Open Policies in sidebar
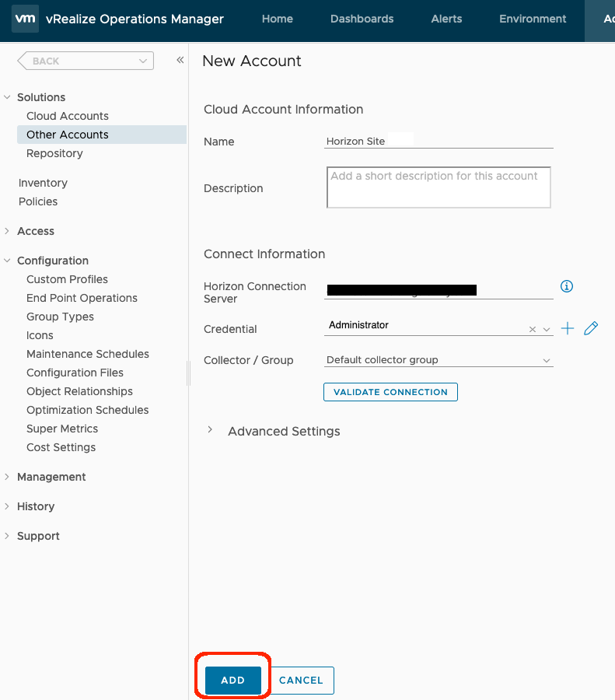Screen dimensions: 615x700 click(x=38, y=201)
